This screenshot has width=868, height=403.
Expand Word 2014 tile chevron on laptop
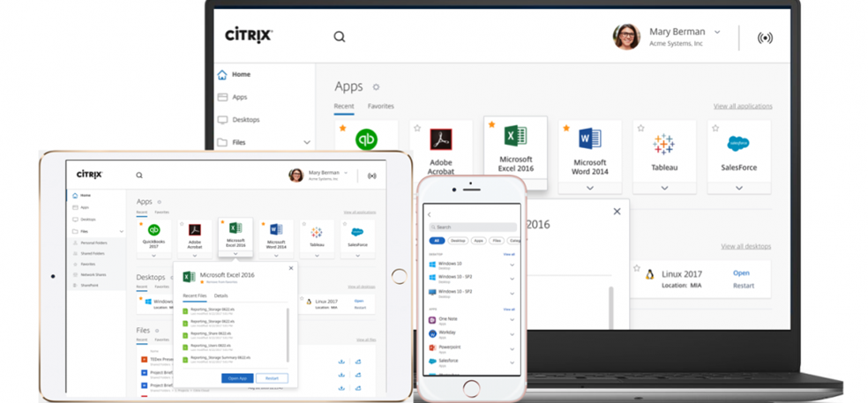pyautogui.click(x=589, y=188)
